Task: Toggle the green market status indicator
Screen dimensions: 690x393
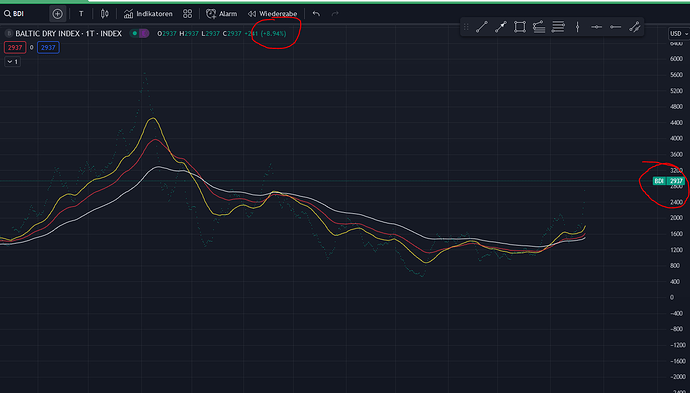Action: 135,33
